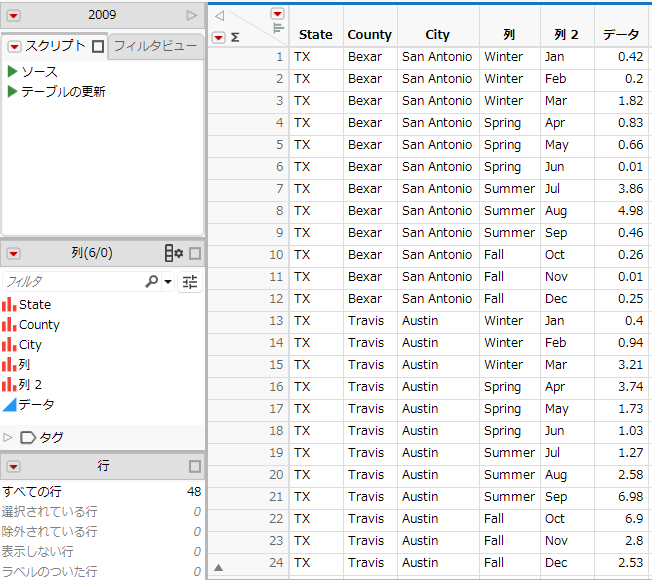
Task: Click the Austin cell in row 20
Action: point(438,475)
